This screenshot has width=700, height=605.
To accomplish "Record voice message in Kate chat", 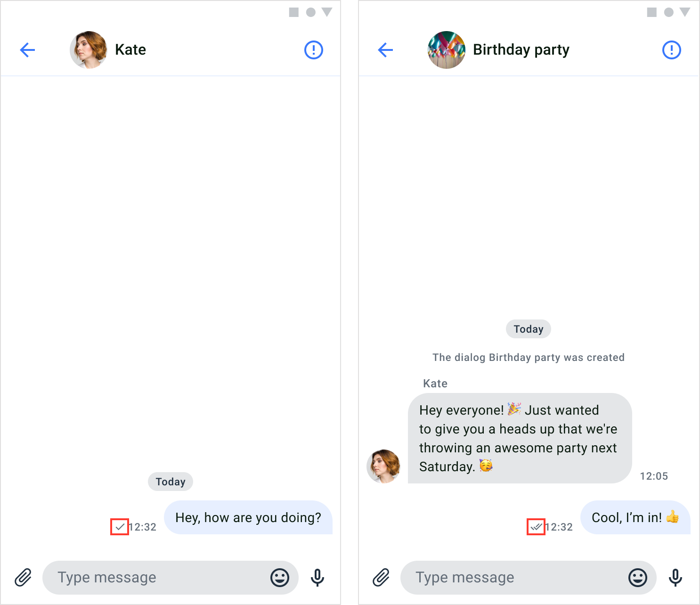I will [317, 577].
